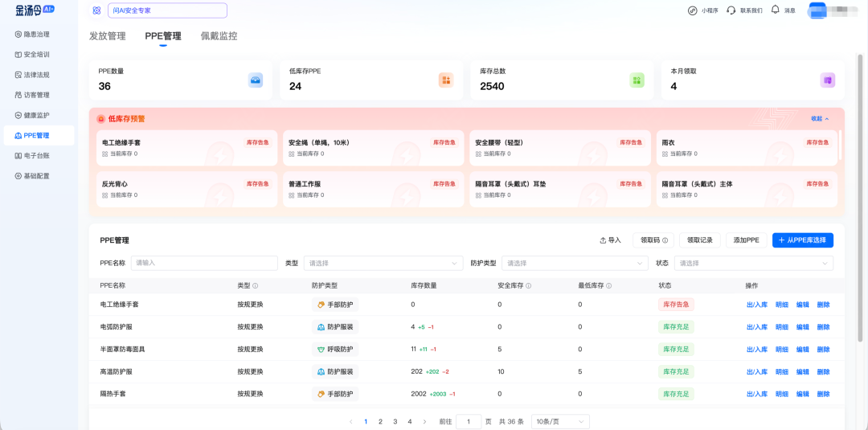The height and width of the screenshot is (430, 868).
Task: Click the 问AI安全专家 search field
Action: coord(167,10)
